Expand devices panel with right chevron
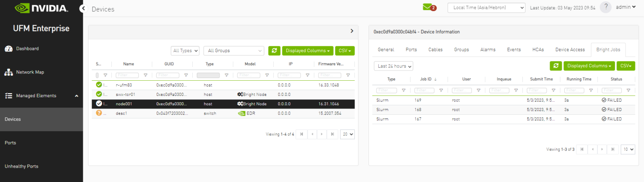Viewport: 644px width, 182px height. tap(352, 31)
